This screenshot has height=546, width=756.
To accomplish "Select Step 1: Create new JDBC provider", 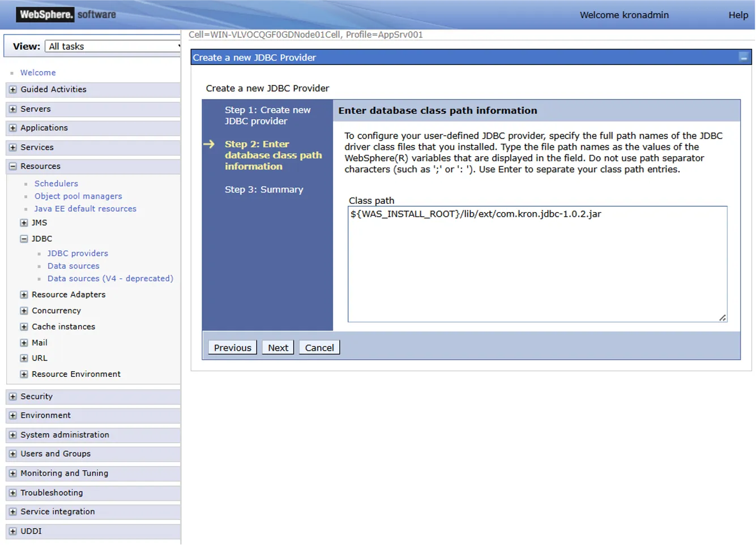I will (267, 115).
